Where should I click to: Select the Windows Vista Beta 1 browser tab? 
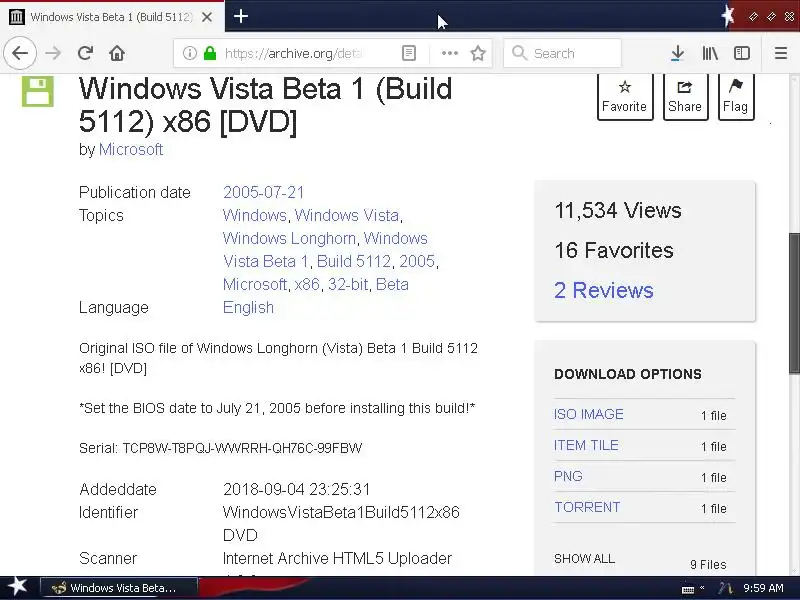[112, 17]
